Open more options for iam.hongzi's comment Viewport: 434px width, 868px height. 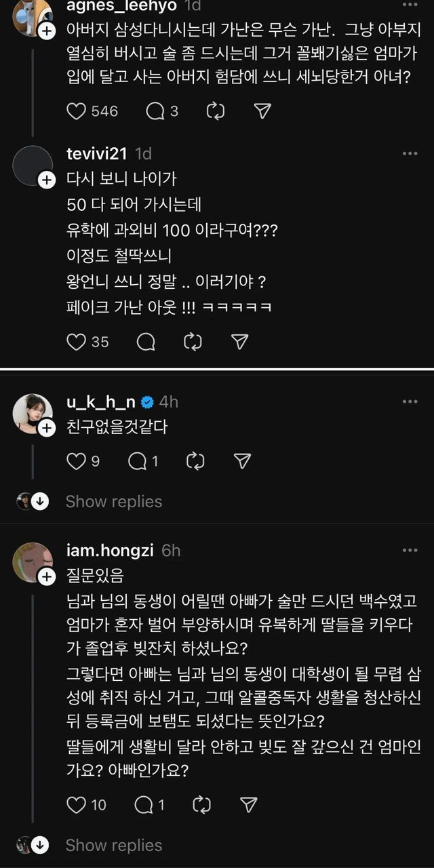point(410,551)
